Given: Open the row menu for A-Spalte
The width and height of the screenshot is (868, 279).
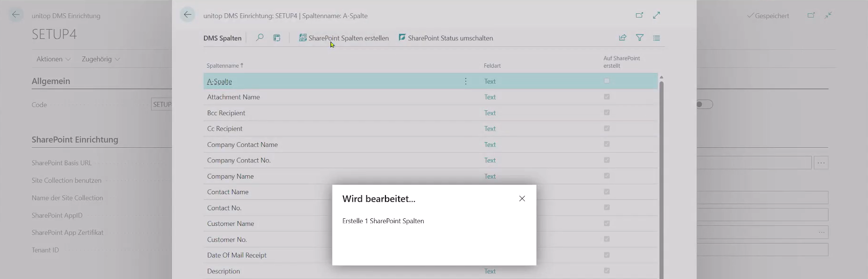Looking at the screenshot, I should point(465,81).
